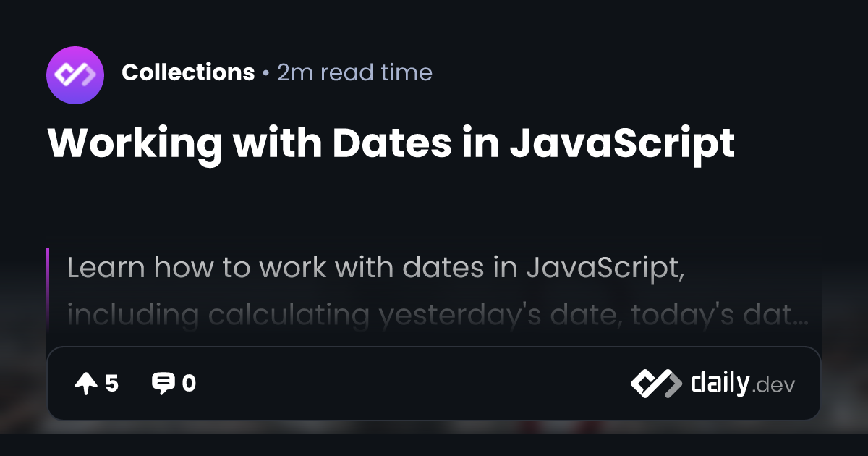Click summary line starting "including calculating"
868x456 pixels.
[434, 315]
